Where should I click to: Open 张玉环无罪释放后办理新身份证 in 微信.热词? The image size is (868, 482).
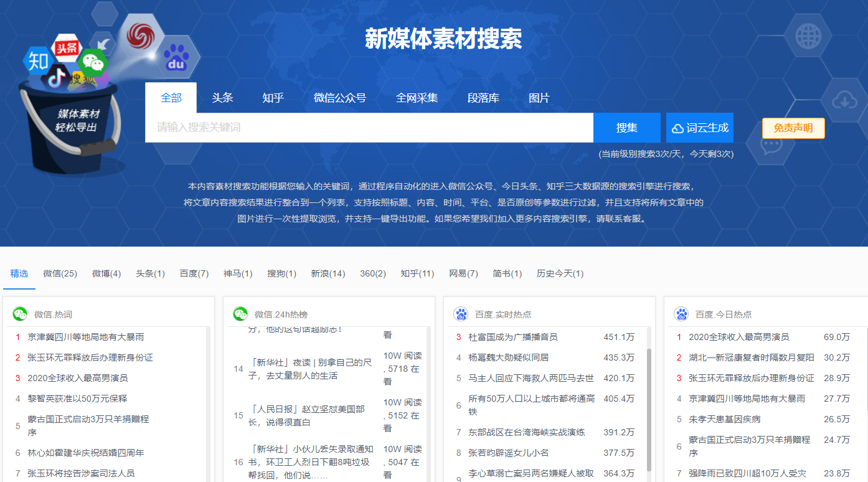[90, 357]
